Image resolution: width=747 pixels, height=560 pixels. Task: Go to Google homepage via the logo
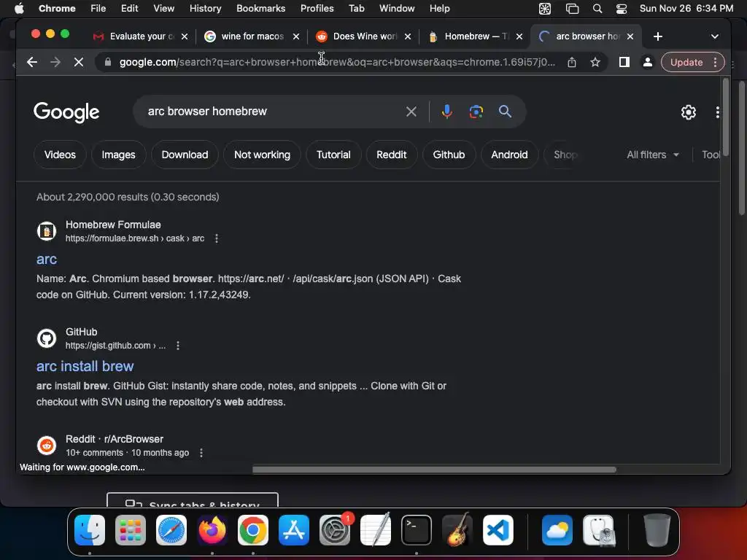tap(66, 112)
